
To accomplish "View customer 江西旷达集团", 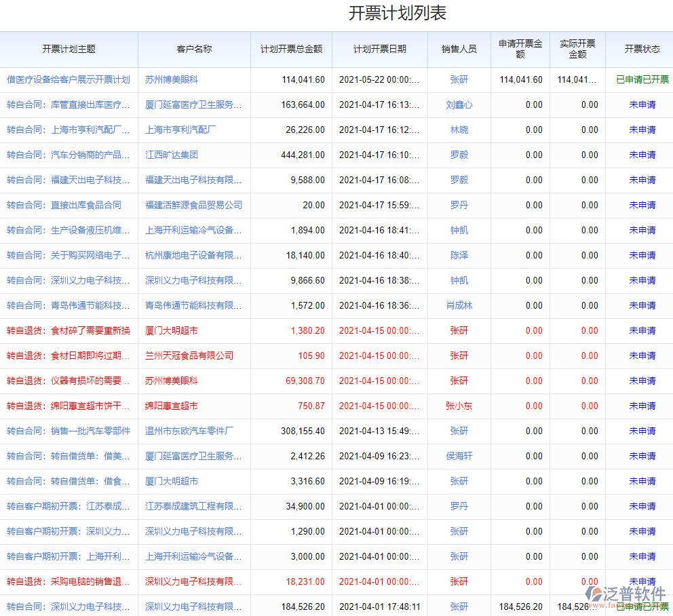I will point(171,155).
